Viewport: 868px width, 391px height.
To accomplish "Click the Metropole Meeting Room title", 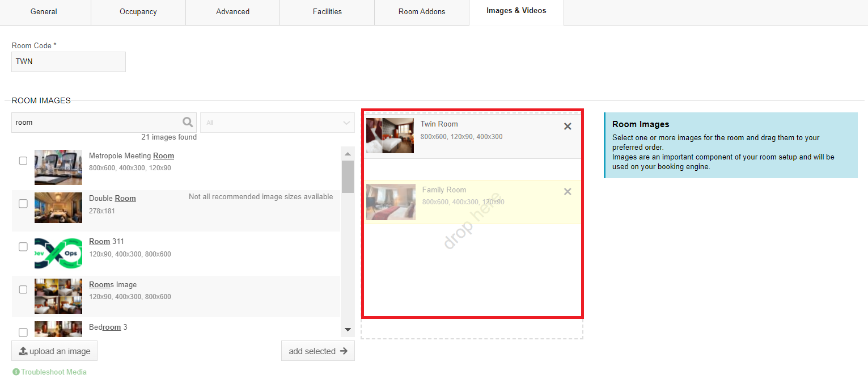I will 132,155.
